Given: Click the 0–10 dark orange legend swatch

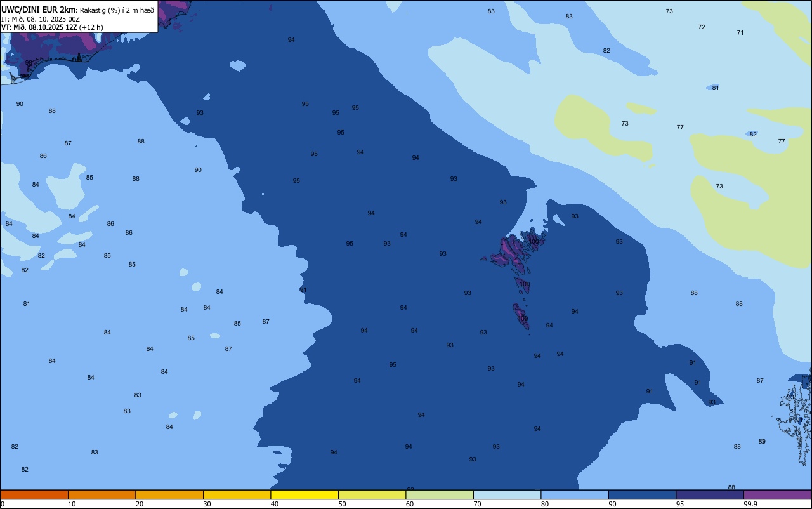Looking at the screenshot, I should [x=34, y=494].
